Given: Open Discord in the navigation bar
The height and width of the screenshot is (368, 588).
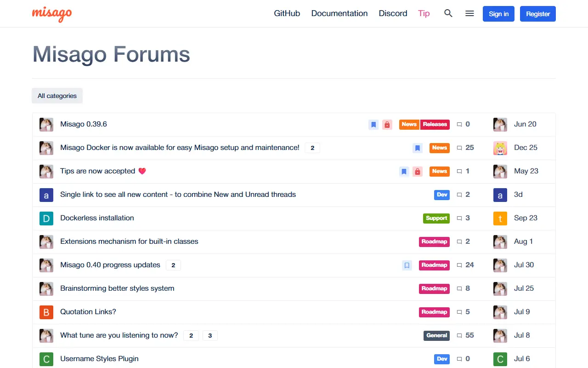Looking at the screenshot, I should (x=393, y=13).
